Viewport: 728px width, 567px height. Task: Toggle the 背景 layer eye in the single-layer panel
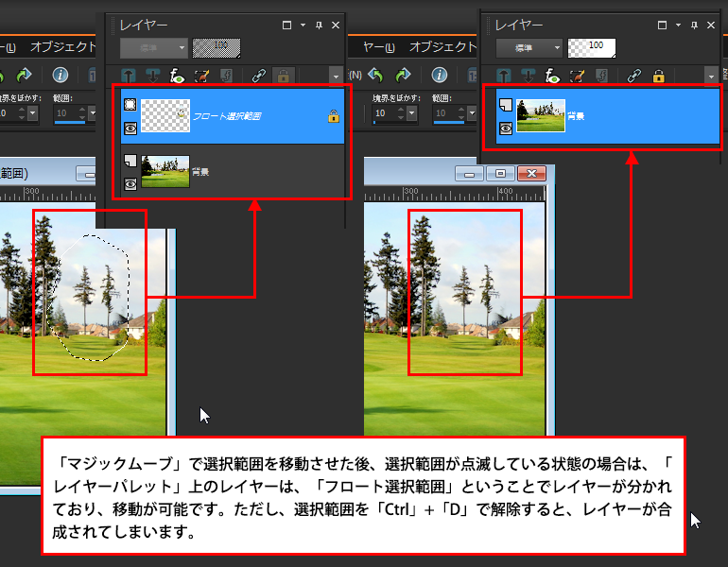(x=506, y=129)
